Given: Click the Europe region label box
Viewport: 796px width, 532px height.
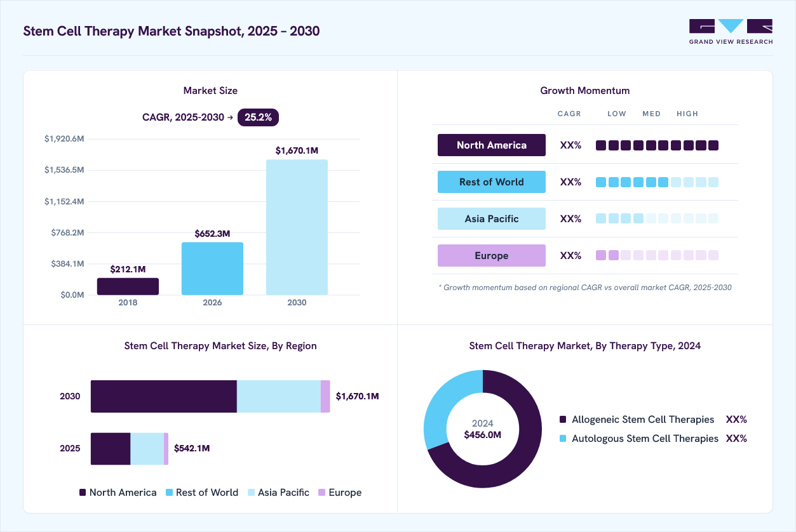Looking at the screenshot, I should click(492, 255).
